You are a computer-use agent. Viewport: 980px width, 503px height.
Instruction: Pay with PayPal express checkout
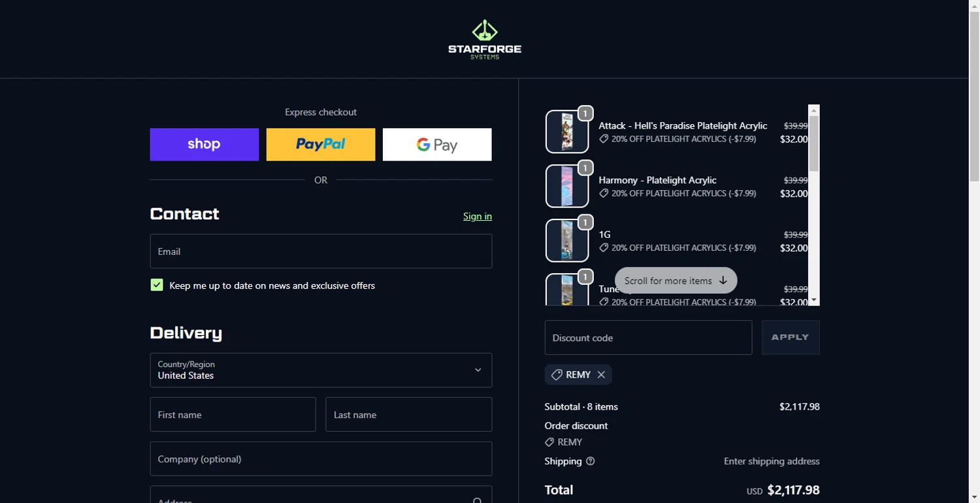[321, 144]
